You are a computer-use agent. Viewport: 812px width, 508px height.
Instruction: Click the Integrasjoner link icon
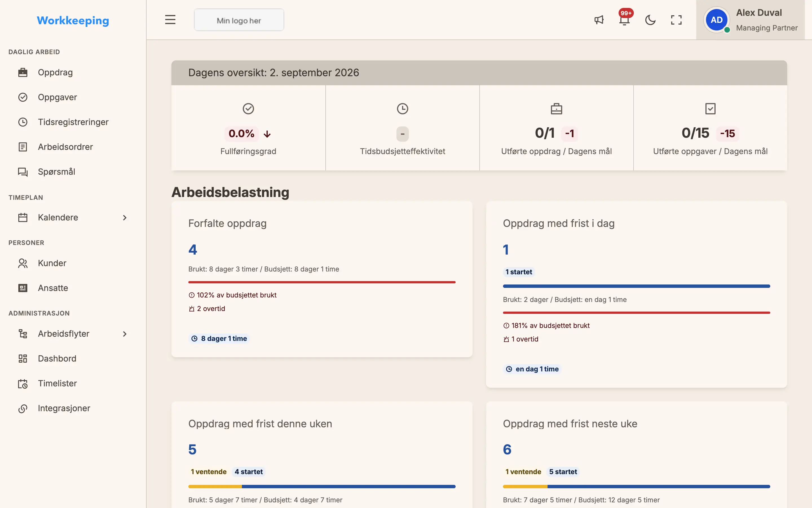point(23,408)
